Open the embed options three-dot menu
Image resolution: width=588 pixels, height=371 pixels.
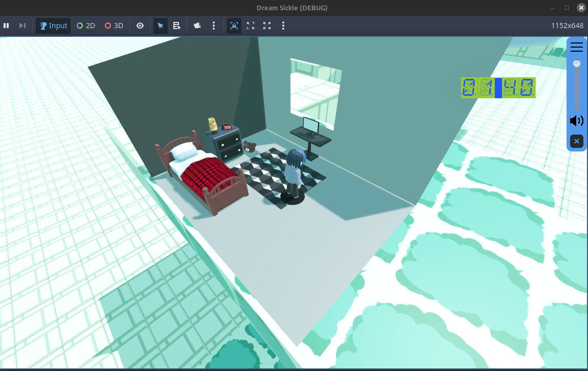click(x=283, y=26)
